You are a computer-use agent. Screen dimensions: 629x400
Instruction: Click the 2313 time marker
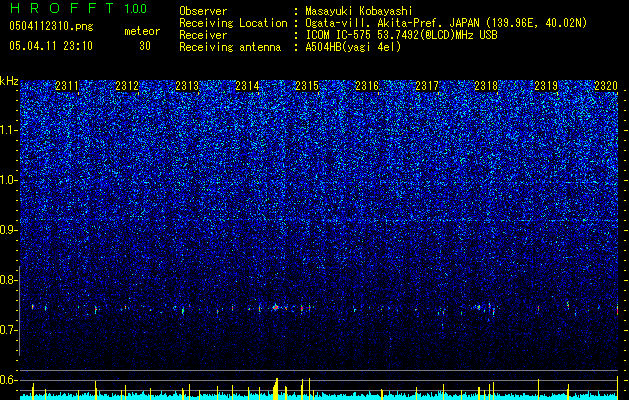click(x=187, y=86)
